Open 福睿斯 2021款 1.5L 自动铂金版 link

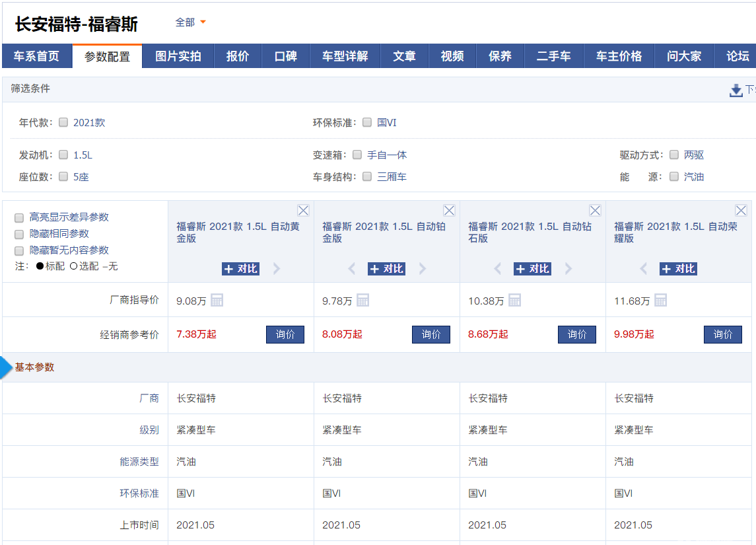pos(384,232)
